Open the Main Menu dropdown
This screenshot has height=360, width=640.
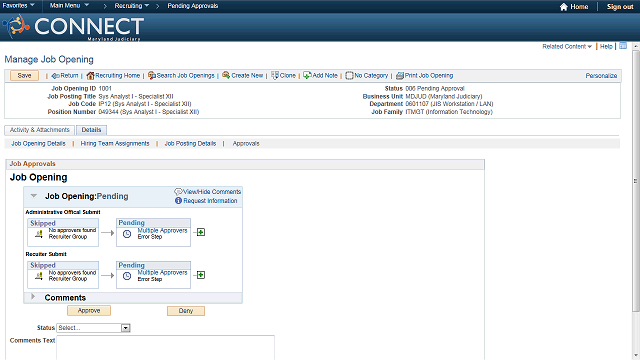69,6
